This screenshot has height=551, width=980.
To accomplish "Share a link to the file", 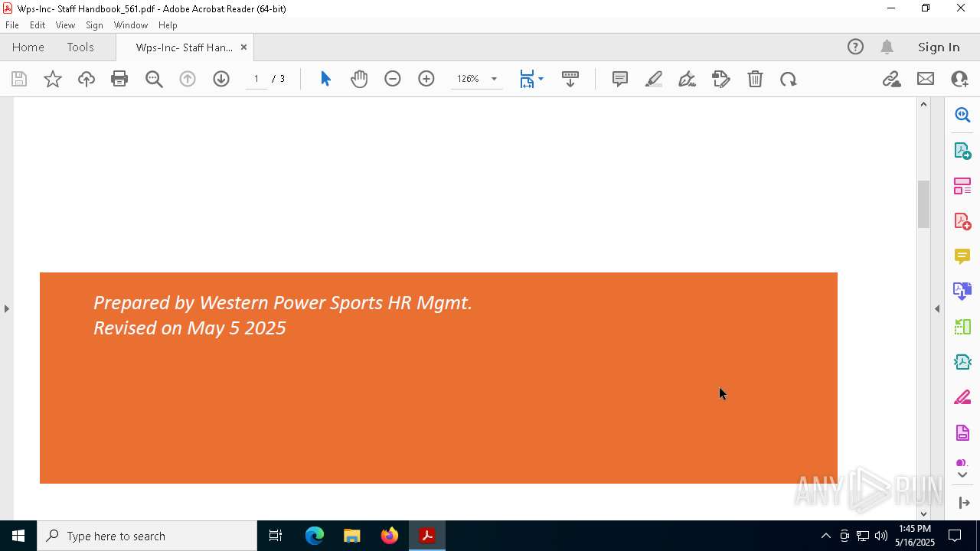I will click(891, 79).
